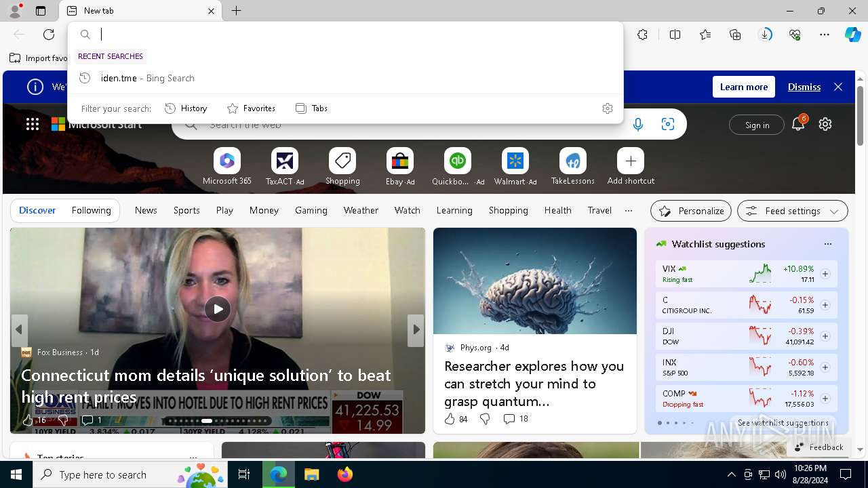Open page settings gear icon
Screen dimensions: 868x488
825,124
